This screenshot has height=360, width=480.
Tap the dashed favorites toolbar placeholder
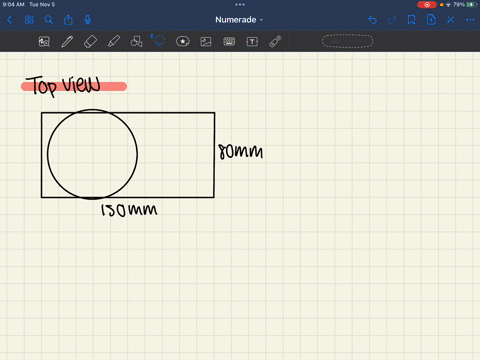(x=347, y=41)
